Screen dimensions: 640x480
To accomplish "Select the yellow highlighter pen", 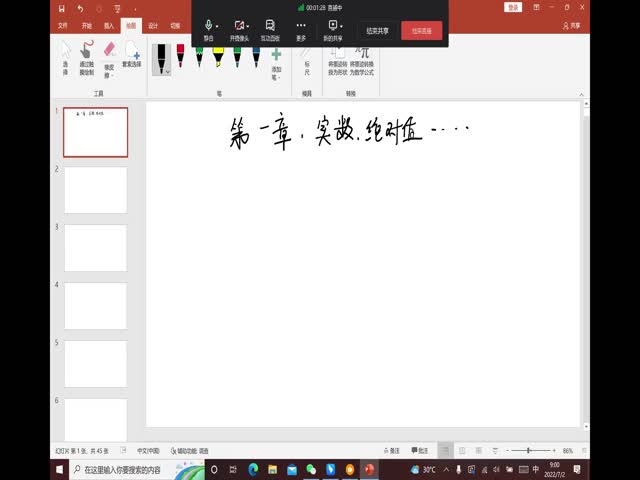I will click(218, 57).
